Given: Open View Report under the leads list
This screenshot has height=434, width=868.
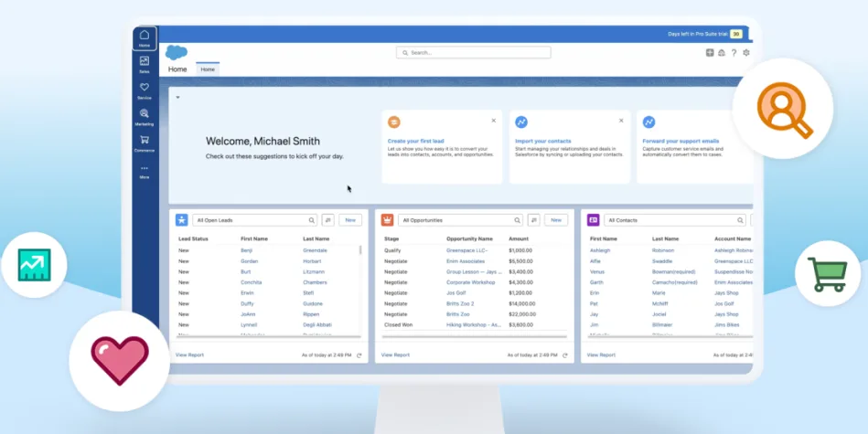Looking at the screenshot, I should click(190, 355).
